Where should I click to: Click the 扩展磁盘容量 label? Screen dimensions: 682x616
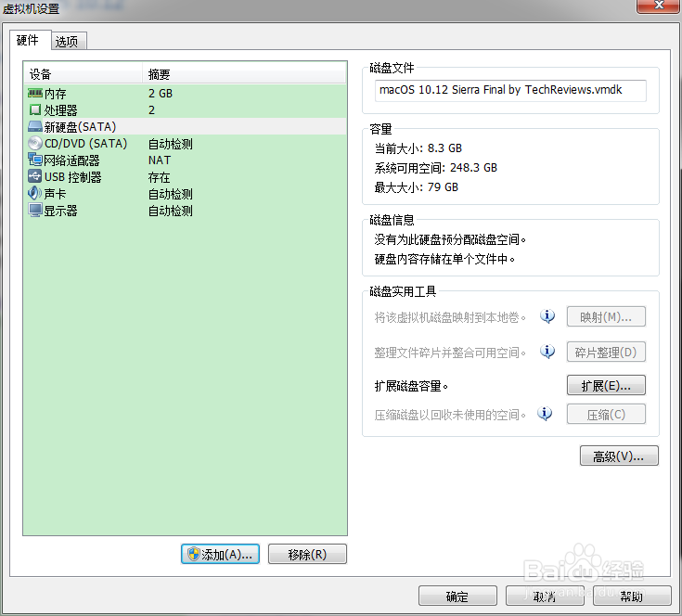(x=411, y=386)
